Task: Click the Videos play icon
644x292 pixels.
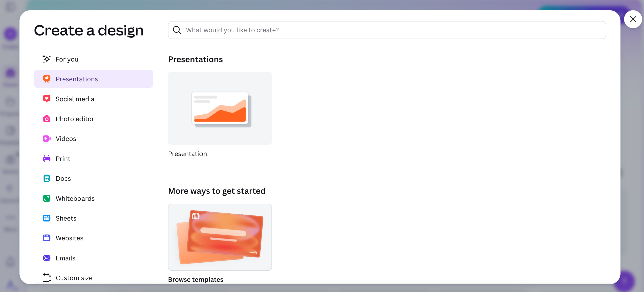Action: pos(47,139)
